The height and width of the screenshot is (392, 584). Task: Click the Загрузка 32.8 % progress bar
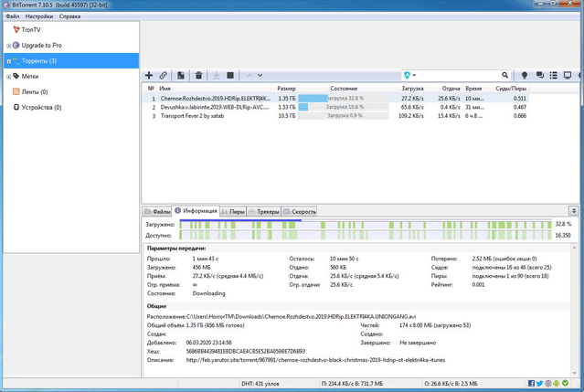pyautogui.click(x=344, y=99)
